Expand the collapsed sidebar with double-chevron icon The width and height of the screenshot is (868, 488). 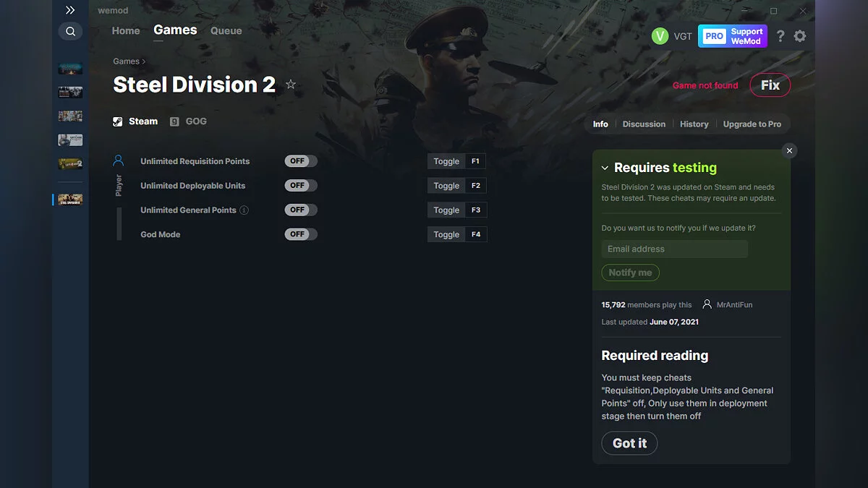click(70, 10)
